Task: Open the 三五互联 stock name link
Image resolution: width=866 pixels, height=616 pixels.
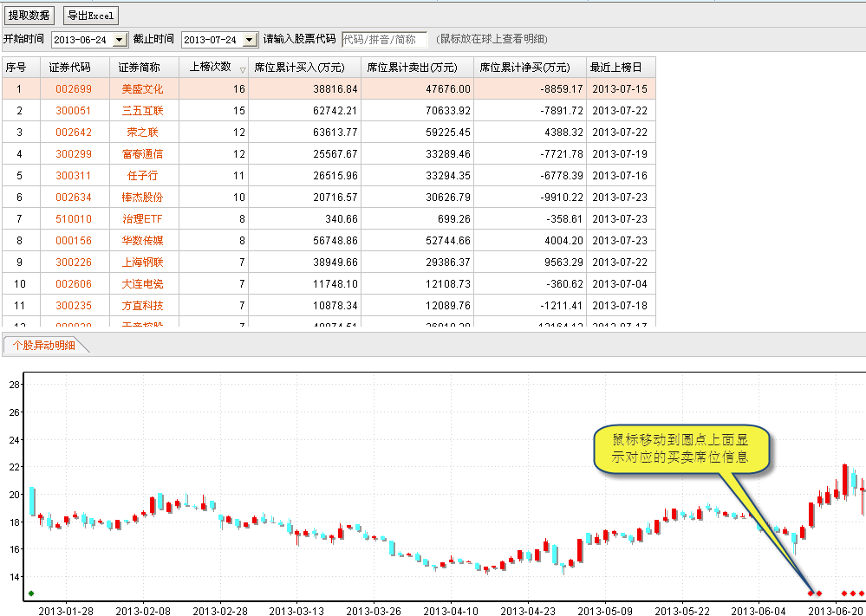Action: (x=142, y=111)
